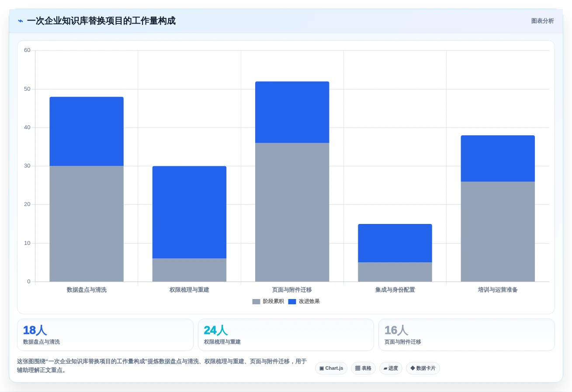Click the gray segment of the 集成与身份配置 bar
This screenshot has width=572, height=392.
395,272
